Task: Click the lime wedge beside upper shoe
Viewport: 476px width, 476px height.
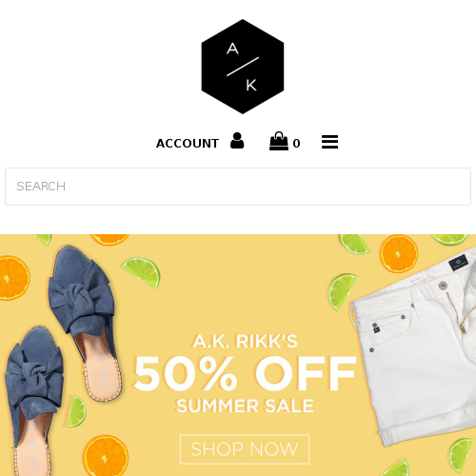Action: pos(141,272)
